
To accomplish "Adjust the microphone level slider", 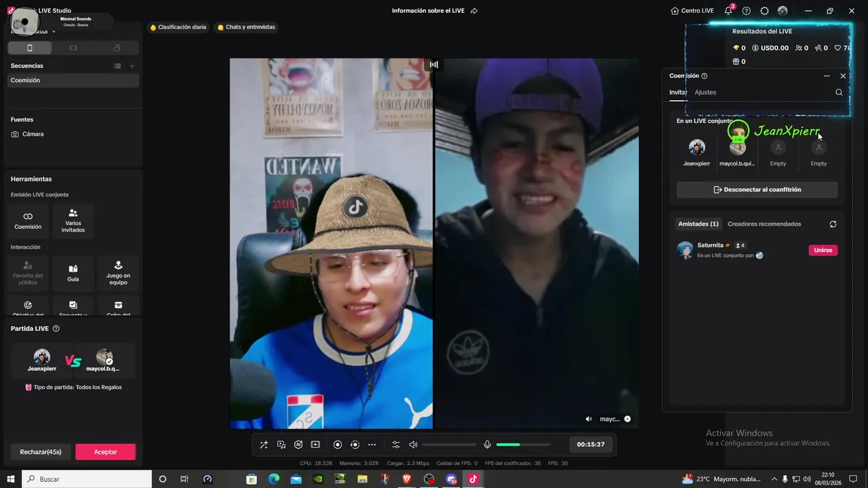I will (524, 445).
